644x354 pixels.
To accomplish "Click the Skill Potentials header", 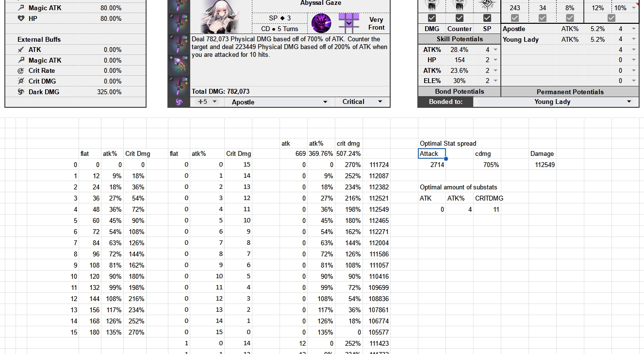I will [x=460, y=39].
